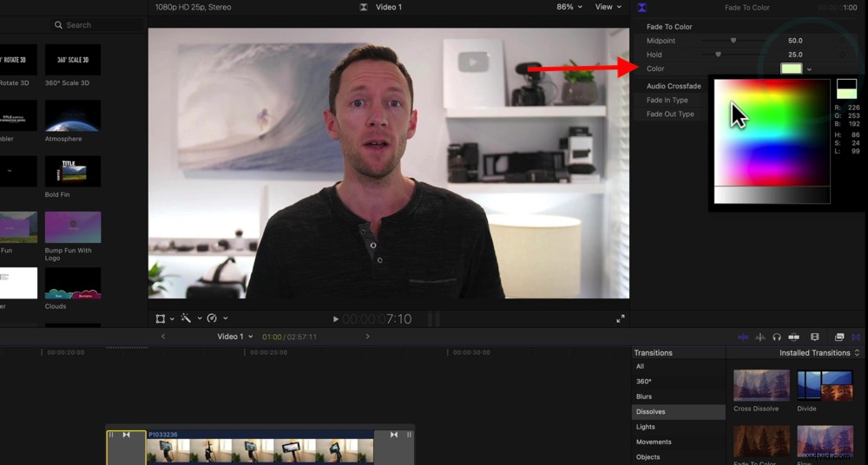Show the Effects browser
The width and height of the screenshot is (868, 465).
point(839,337)
